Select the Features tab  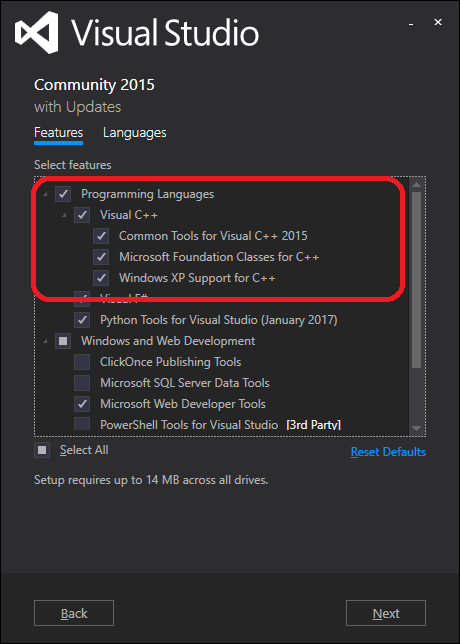point(58,133)
